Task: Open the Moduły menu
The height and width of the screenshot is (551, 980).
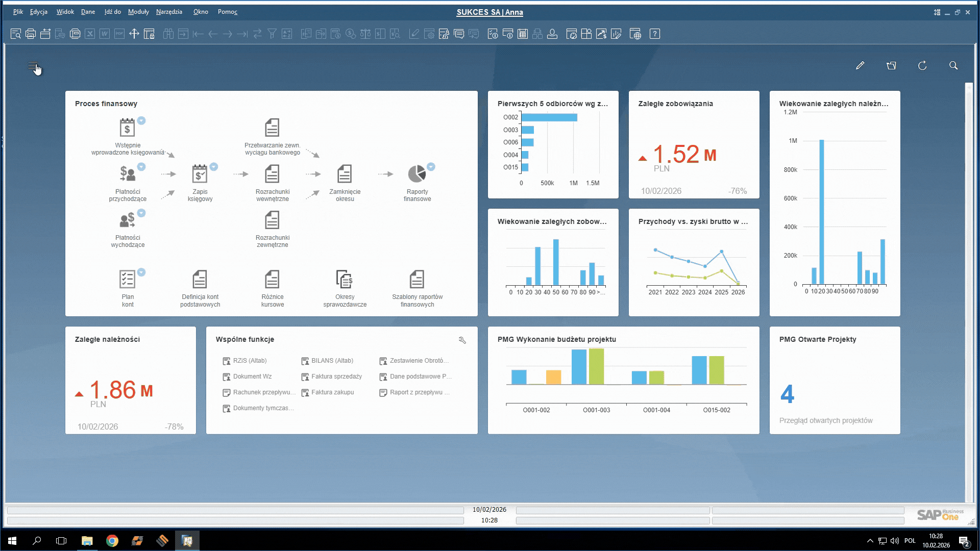Action: (x=138, y=12)
